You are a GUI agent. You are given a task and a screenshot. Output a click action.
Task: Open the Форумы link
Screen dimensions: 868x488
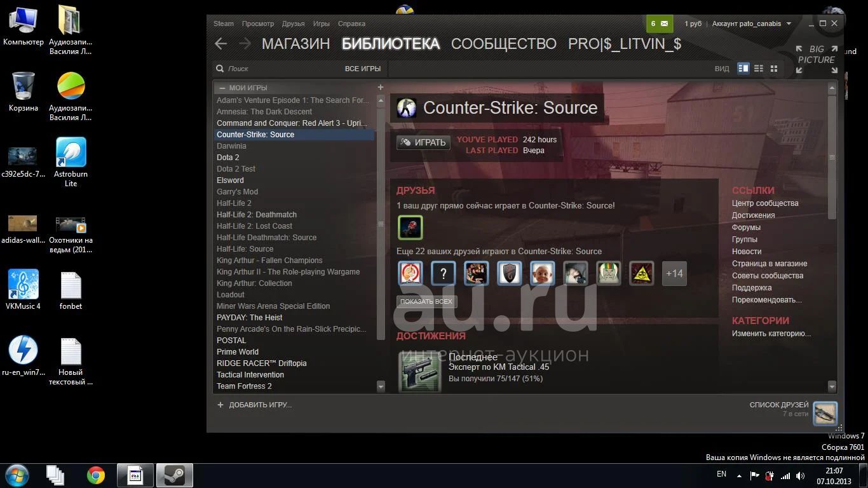pyautogui.click(x=746, y=227)
